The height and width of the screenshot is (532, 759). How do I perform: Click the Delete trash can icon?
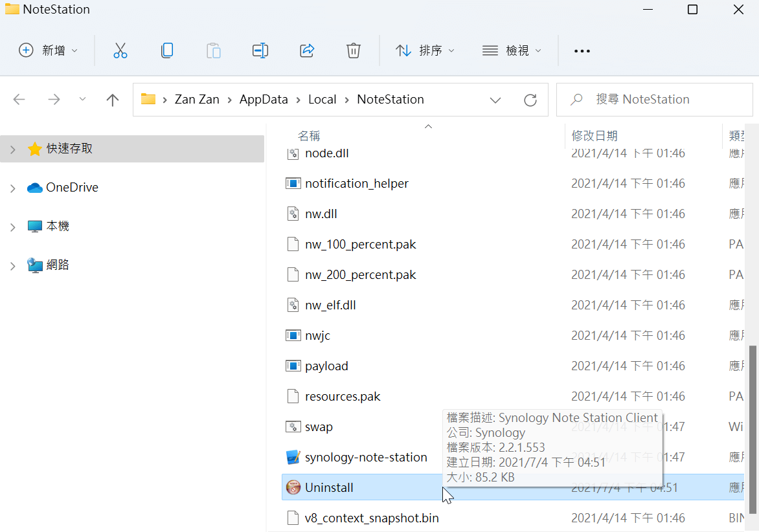[x=354, y=50]
